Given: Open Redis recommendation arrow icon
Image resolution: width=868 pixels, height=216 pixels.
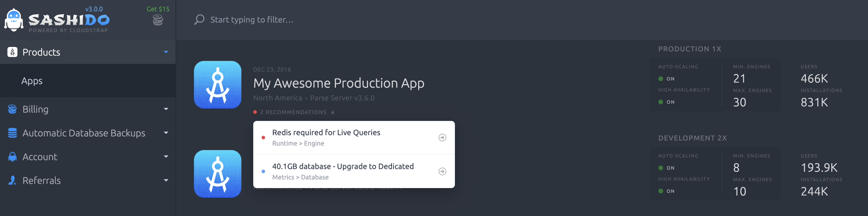Looking at the screenshot, I should tap(442, 138).
